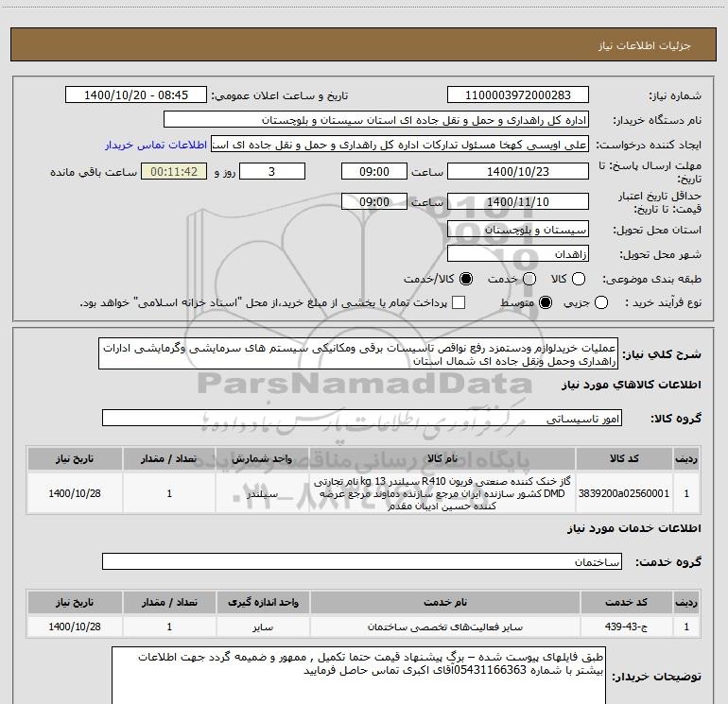728x704 pixels.
Task: Click the سیلندر unit cell
Action: point(262,493)
